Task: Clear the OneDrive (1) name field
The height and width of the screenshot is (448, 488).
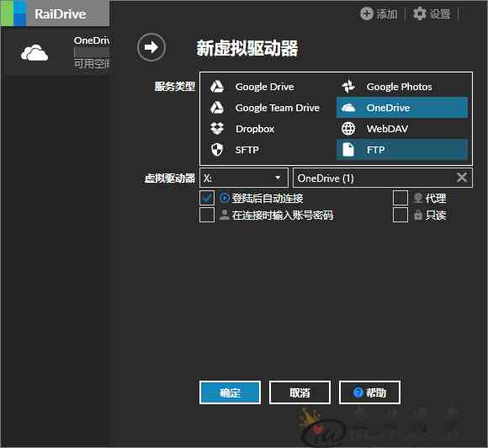Action: [462, 178]
